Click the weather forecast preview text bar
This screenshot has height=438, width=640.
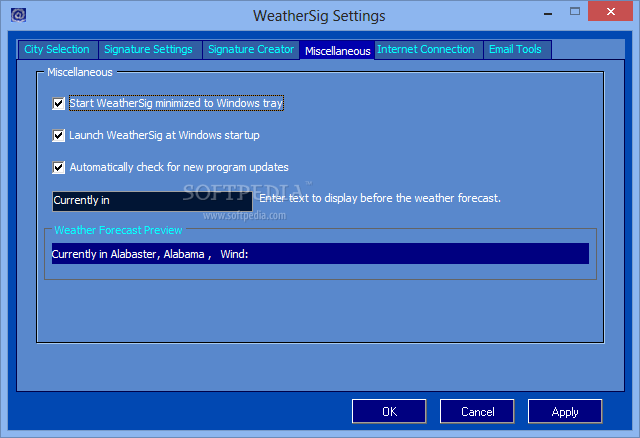(320, 253)
